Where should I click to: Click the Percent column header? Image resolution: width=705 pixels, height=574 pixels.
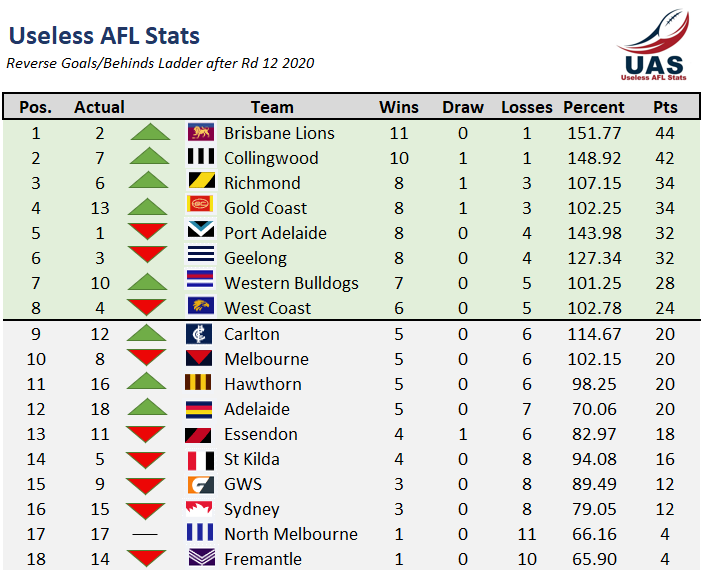[594, 107]
